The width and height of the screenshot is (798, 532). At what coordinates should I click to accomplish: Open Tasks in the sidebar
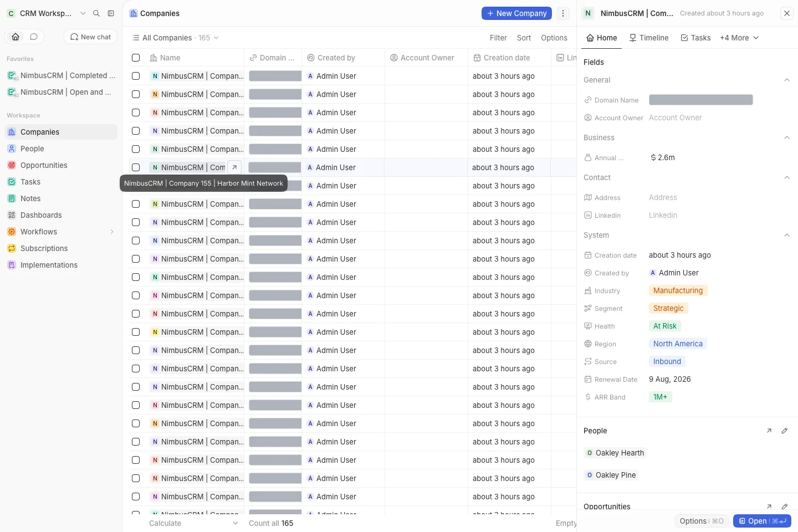[61, 182]
